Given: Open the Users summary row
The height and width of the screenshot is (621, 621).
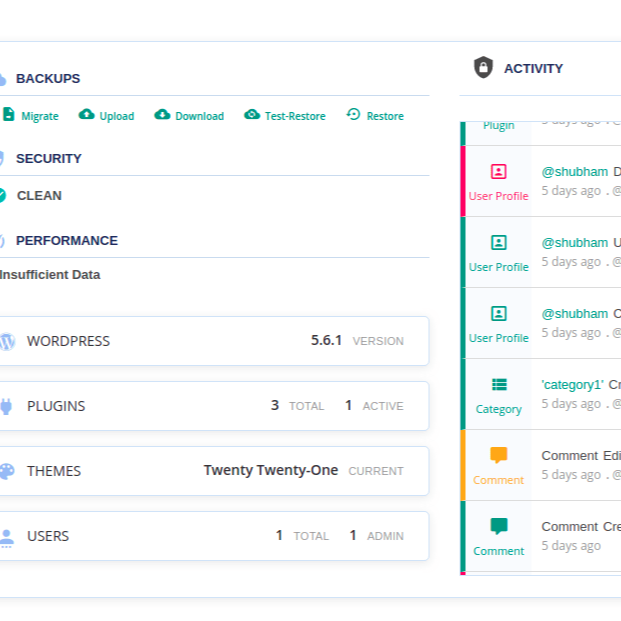Looking at the screenshot, I should [213, 536].
